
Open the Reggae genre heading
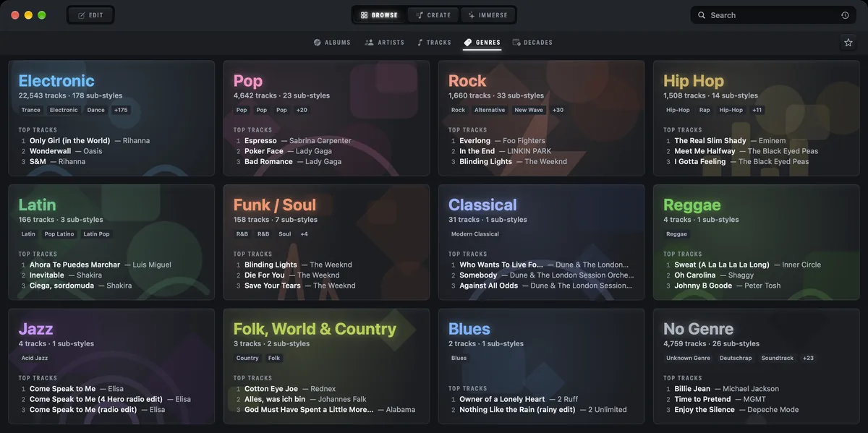(x=692, y=205)
